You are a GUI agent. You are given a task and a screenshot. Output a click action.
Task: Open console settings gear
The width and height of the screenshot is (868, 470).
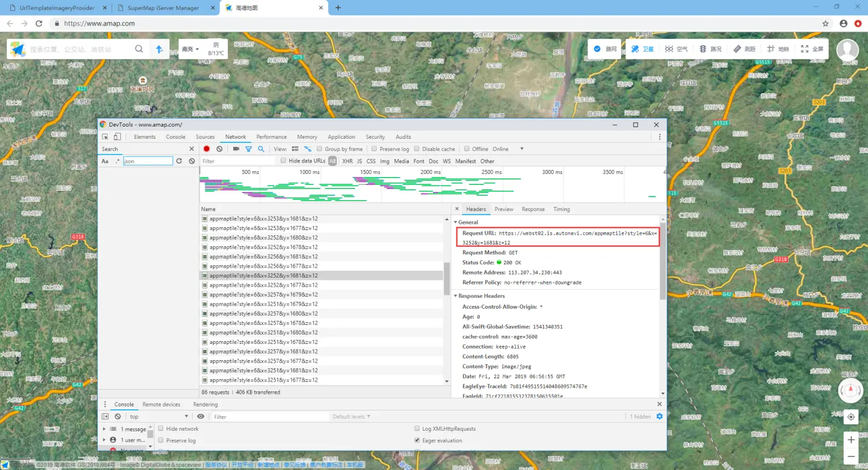click(x=659, y=416)
